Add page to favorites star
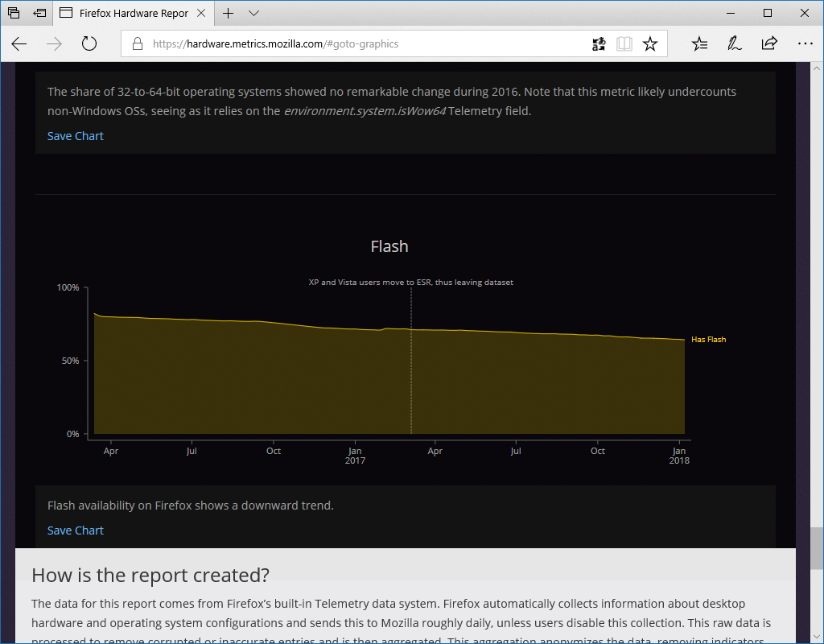Viewport: 824px width, 644px height. (x=650, y=43)
